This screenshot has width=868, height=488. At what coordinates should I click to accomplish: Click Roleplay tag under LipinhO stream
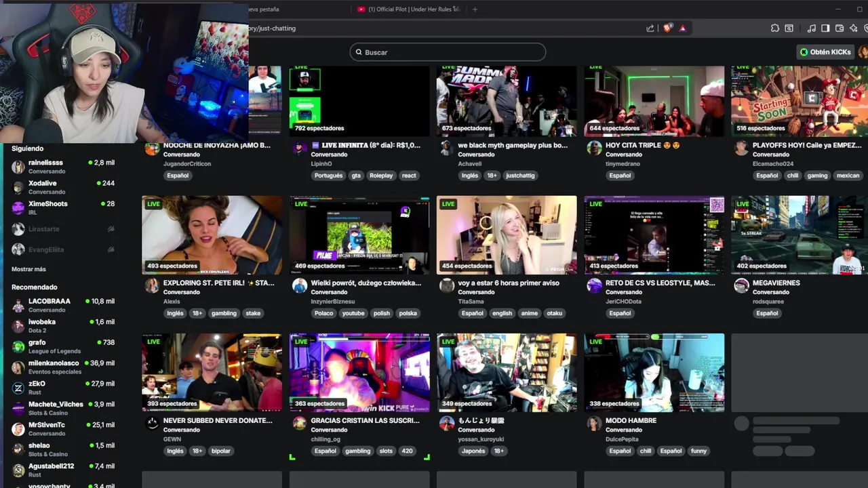381,176
